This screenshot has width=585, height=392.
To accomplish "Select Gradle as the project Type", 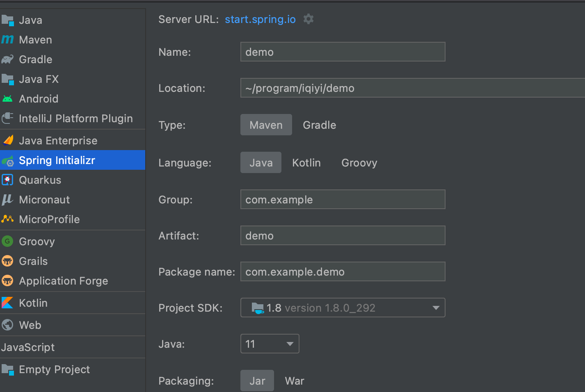I will tap(319, 125).
